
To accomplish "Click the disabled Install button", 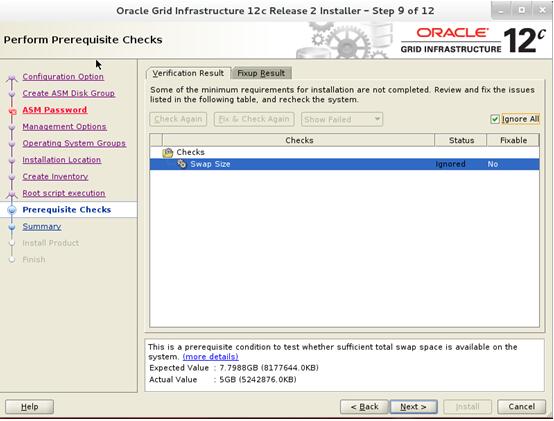I will point(467,407).
